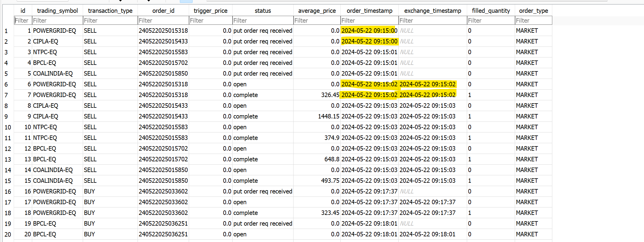The width and height of the screenshot is (644, 242).
Task: Select highlighted order_timestamp in row 7
Action: coord(369,95)
